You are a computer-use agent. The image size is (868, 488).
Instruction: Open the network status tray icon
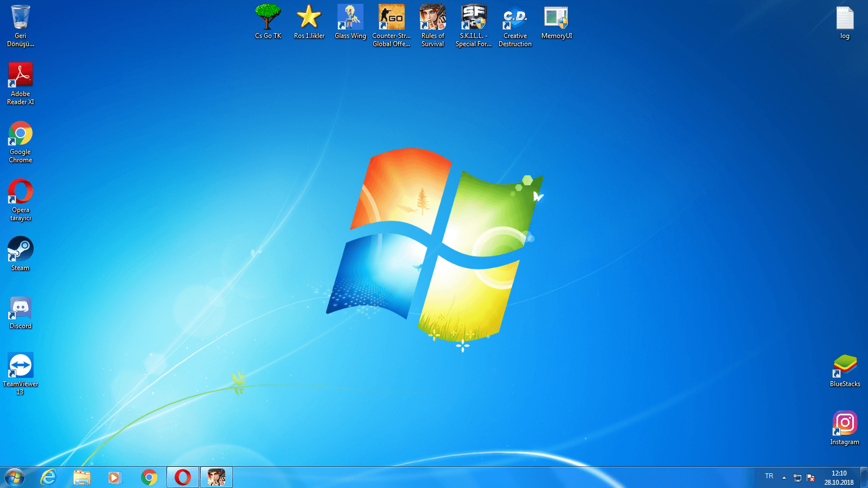pos(797,478)
